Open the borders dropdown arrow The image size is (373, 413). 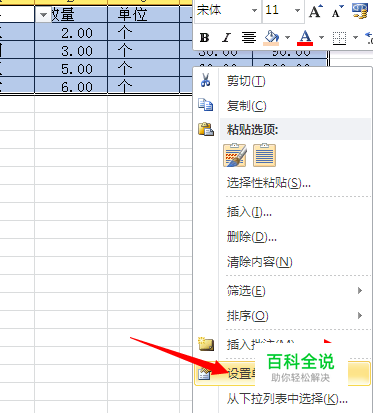point(355,37)
